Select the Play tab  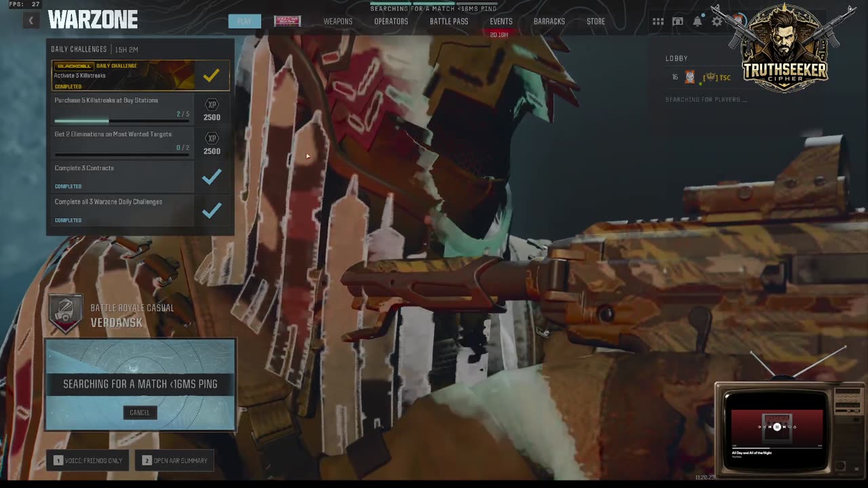click(244, 21)
